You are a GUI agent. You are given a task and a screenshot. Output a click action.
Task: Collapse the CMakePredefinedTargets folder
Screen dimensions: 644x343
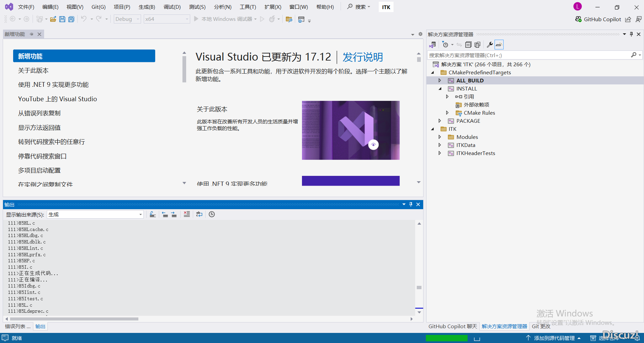433,72
